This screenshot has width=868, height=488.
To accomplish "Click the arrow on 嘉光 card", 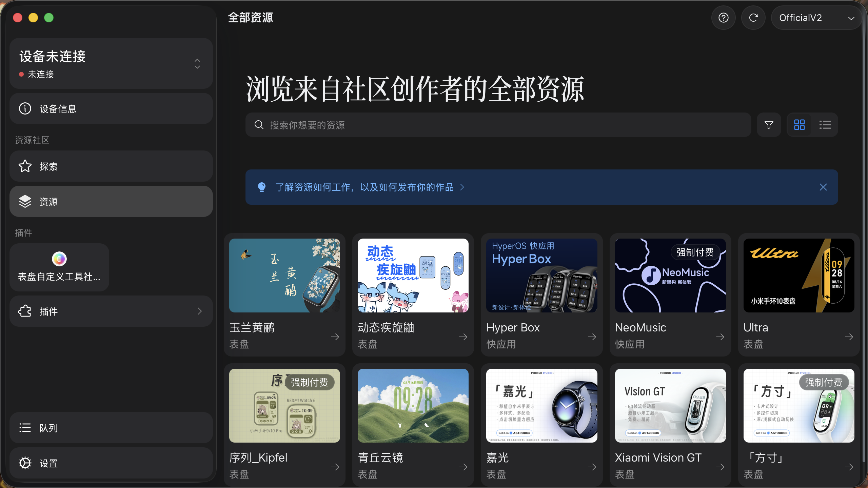I will coord(592,467).
